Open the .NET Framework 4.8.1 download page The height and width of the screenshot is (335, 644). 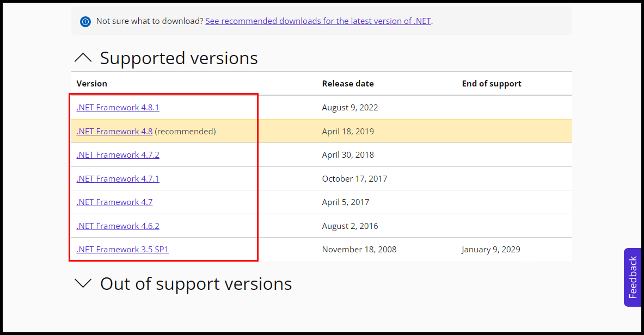pos(118,107)
